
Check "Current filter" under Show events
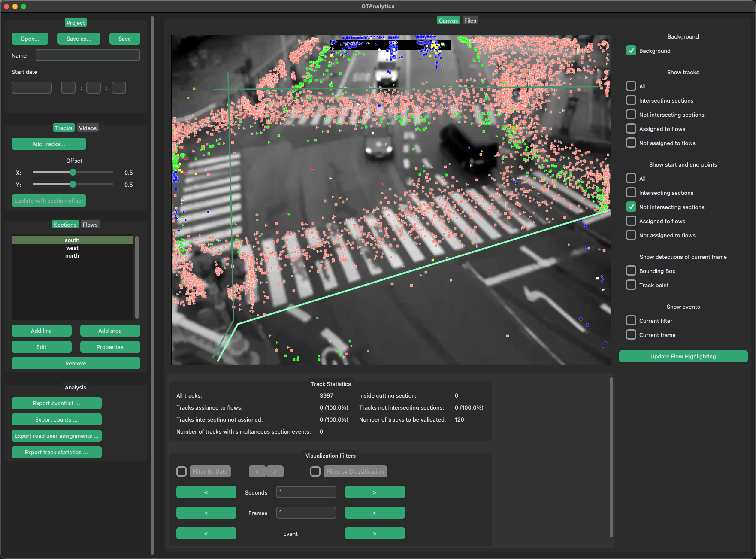[631, 320]
